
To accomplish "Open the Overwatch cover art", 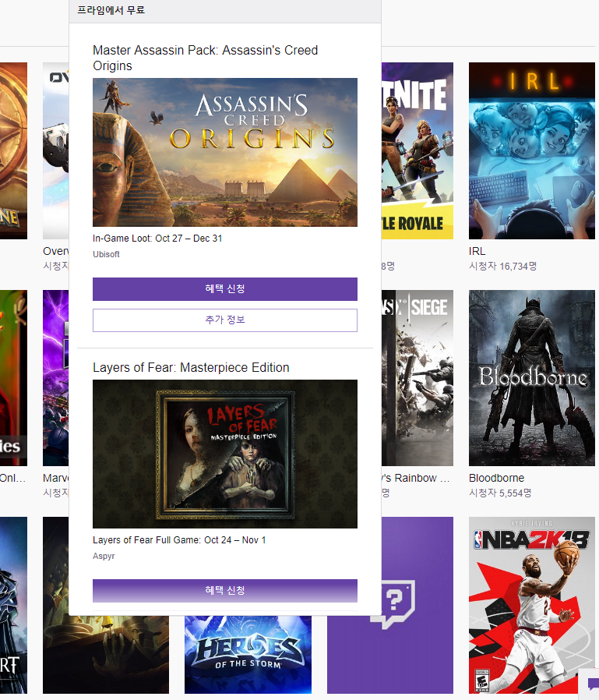I will [x=56, y=151].
